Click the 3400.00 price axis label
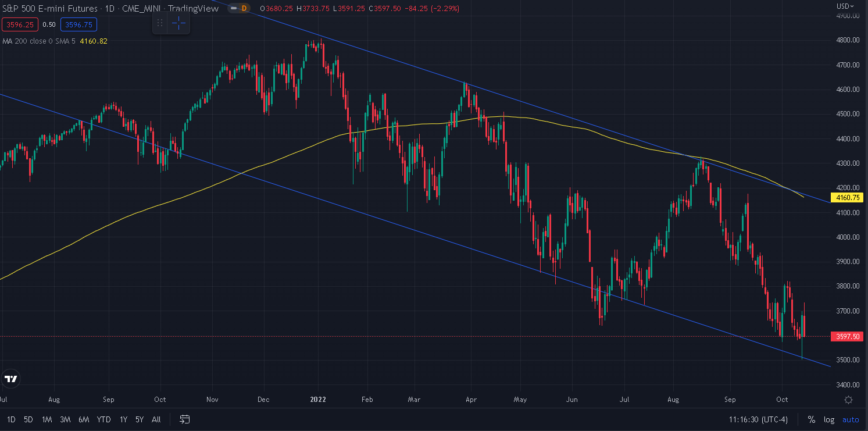This screenshot has width=868, height=431. point(848,384)
